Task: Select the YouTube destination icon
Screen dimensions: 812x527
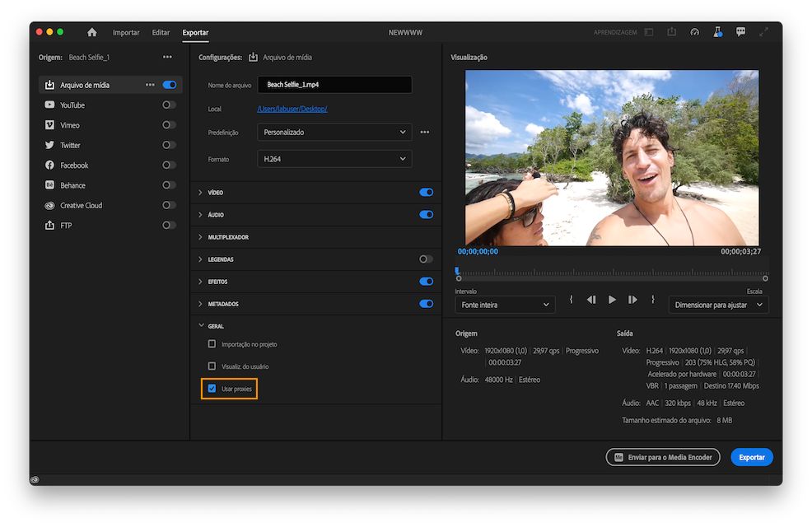Action: click(x=49, y=105)
